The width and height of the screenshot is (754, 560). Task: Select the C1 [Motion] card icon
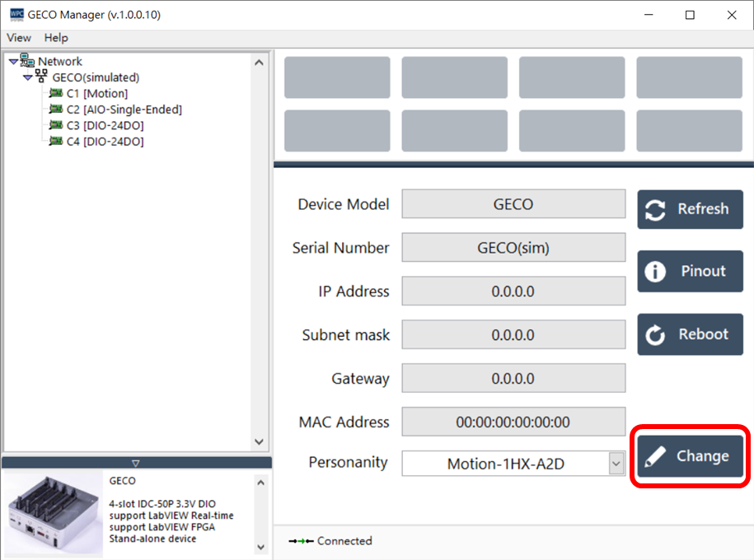coord(56,93)
